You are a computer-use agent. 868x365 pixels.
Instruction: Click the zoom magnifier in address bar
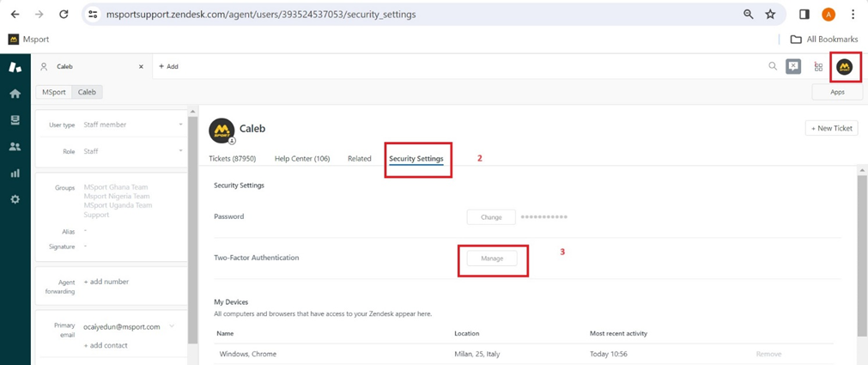tap(749, 15)
